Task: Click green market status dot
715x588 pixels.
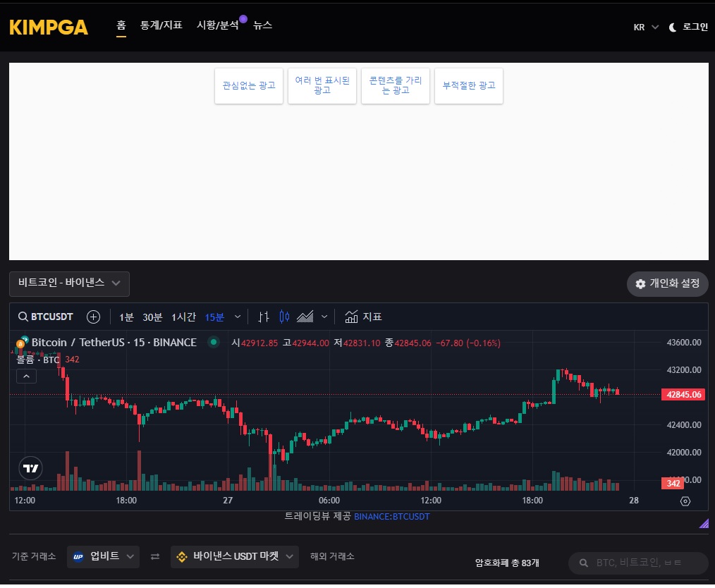Action: (x=214, y=343)
